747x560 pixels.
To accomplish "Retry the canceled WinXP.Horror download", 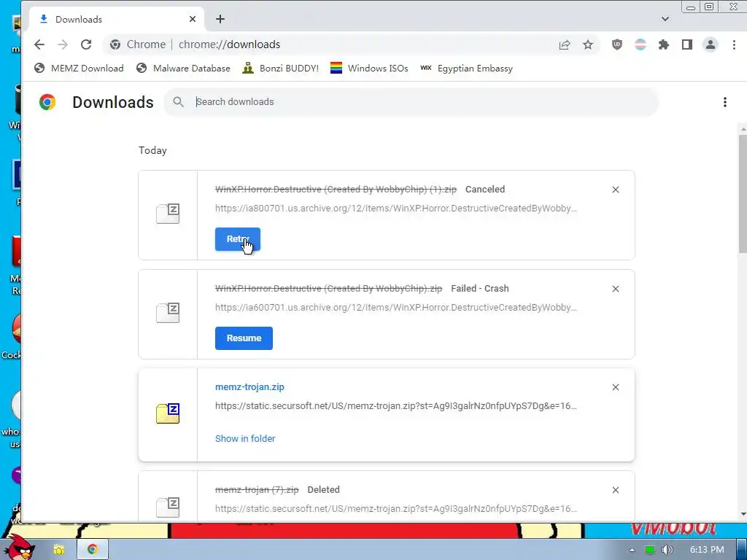I will (x=237, y=239).
